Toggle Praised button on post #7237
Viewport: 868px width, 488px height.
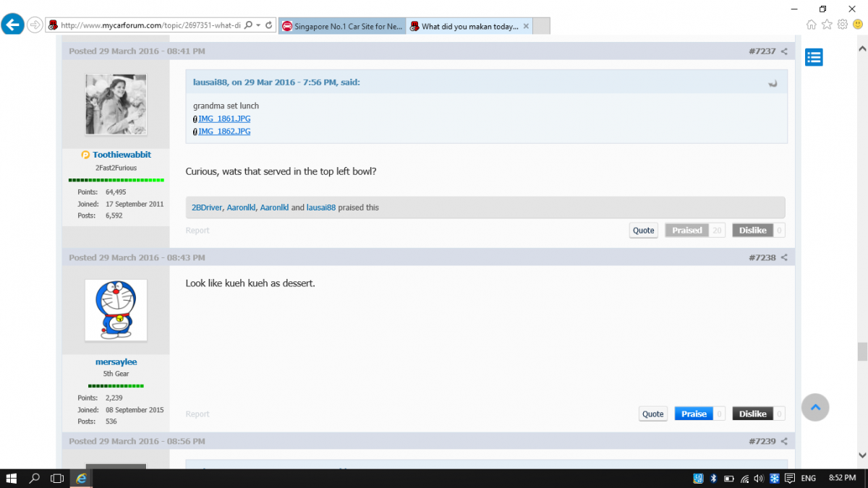pyautogui.click(x=686, y=231)
